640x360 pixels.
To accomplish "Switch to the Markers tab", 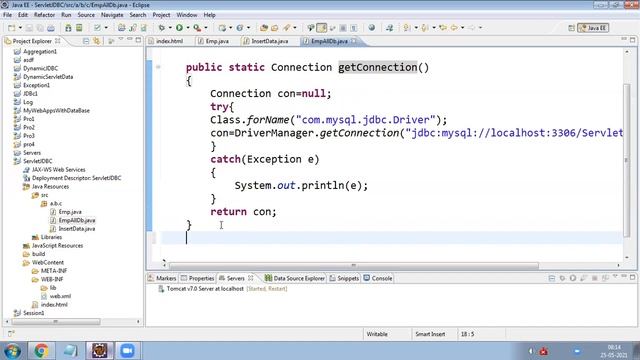I will coord(162,278).
